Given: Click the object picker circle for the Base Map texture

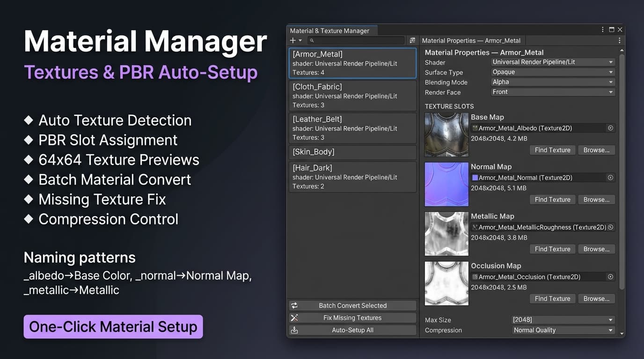Looking at the screenshot, I should coord(610,128).
